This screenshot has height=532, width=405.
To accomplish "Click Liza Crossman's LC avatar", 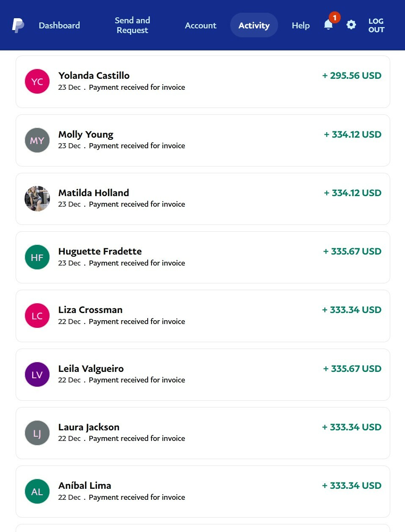I will pos(37,316).
